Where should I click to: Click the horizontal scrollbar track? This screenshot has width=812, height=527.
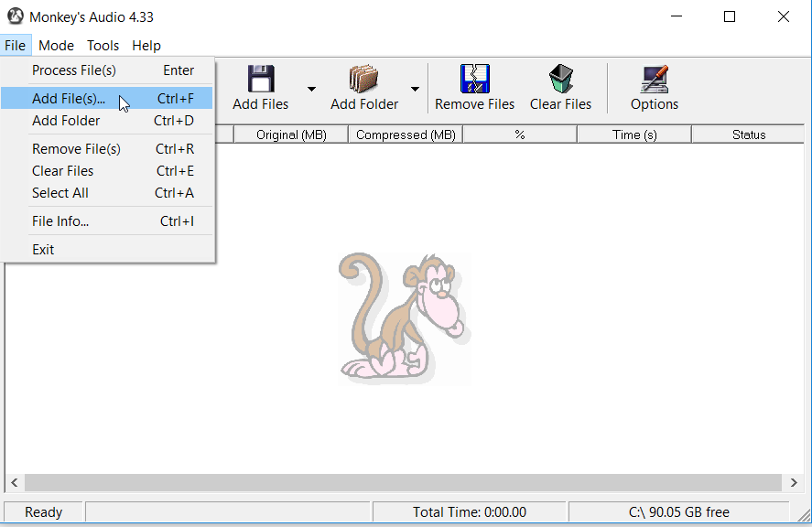click(403, 482)
